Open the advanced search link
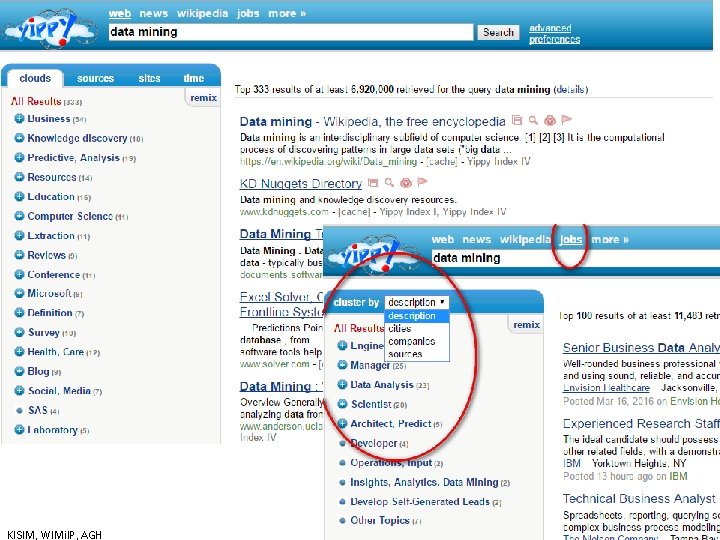 tap(550, 28)
